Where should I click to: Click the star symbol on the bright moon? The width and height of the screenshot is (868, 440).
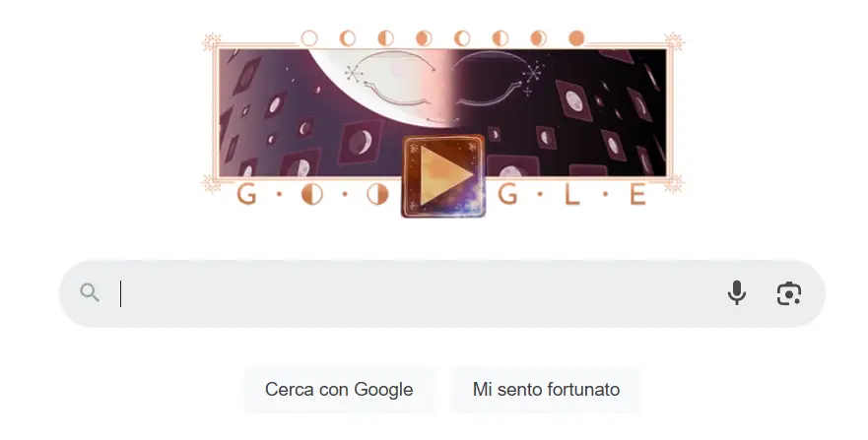354,73
